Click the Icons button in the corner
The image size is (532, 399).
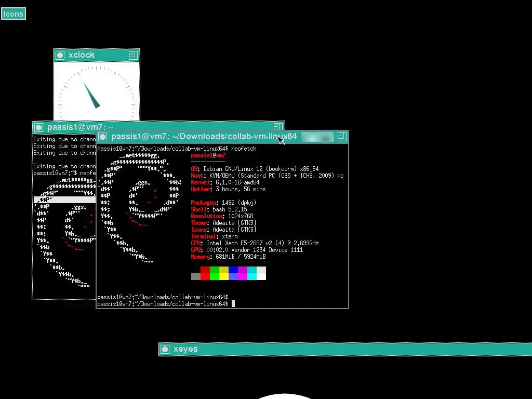[x=14, y=14]
